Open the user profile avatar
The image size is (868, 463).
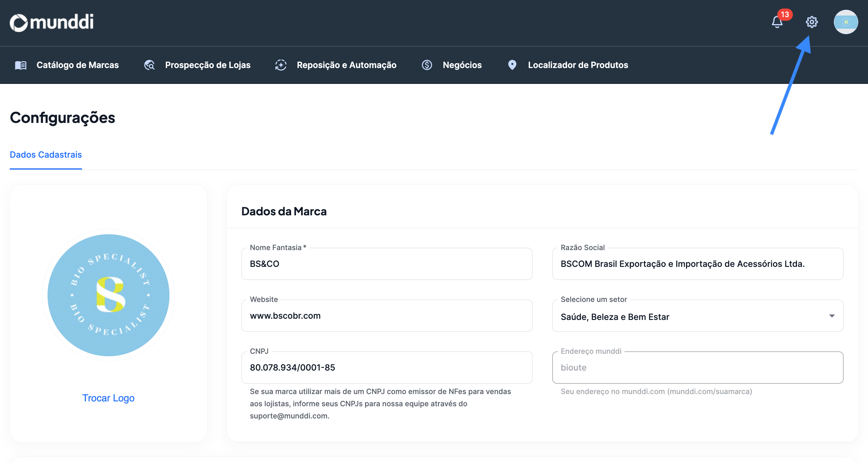pos(845,22)
